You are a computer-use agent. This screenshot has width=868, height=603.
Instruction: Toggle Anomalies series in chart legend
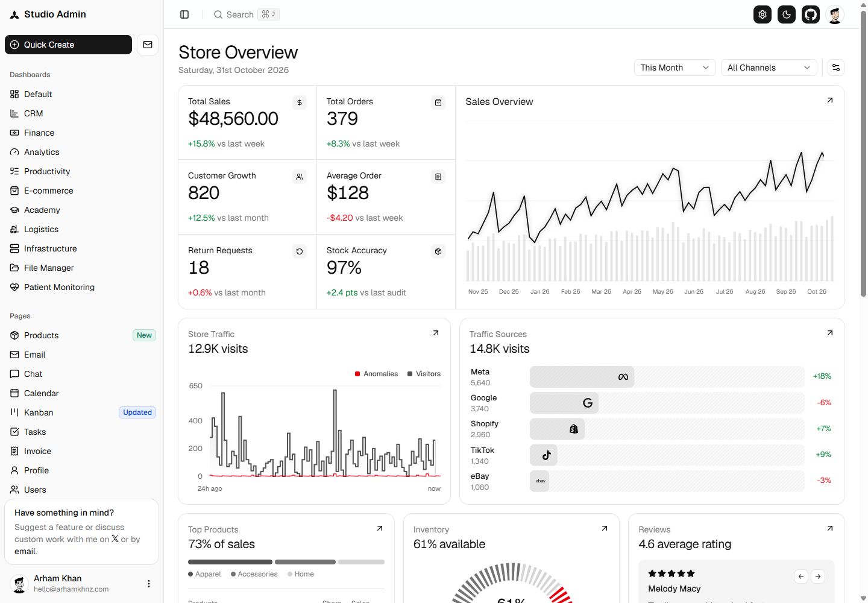click(377, 374)
